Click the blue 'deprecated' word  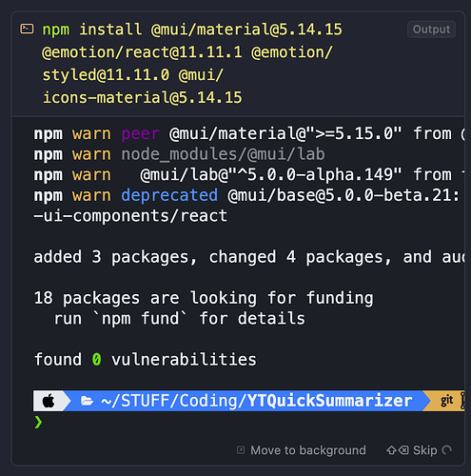click(x=169, y=195)
